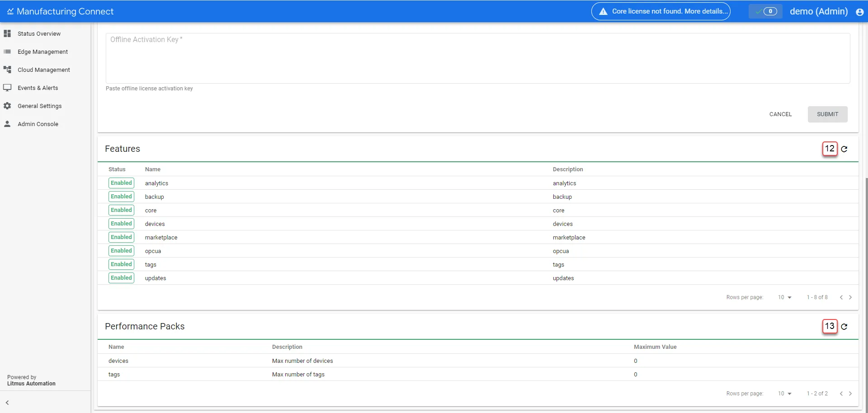Screen dimensions: 868x413
Task: Click the opcua feature name
Action: pos(153,251)
